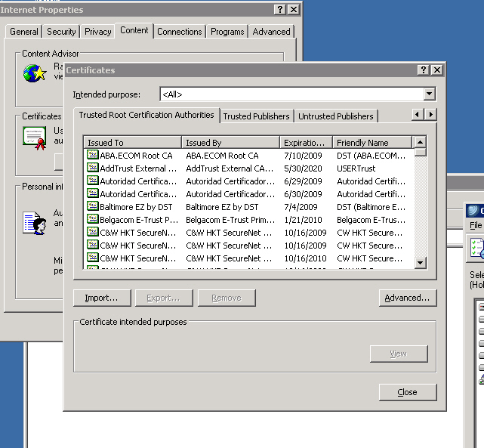Click the View button

pyautogui.click(x=399, y=354)
